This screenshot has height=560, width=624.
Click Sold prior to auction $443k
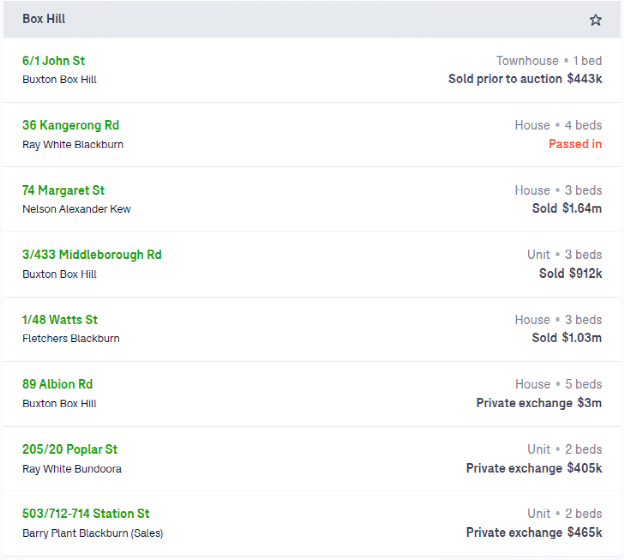point(525,79)
